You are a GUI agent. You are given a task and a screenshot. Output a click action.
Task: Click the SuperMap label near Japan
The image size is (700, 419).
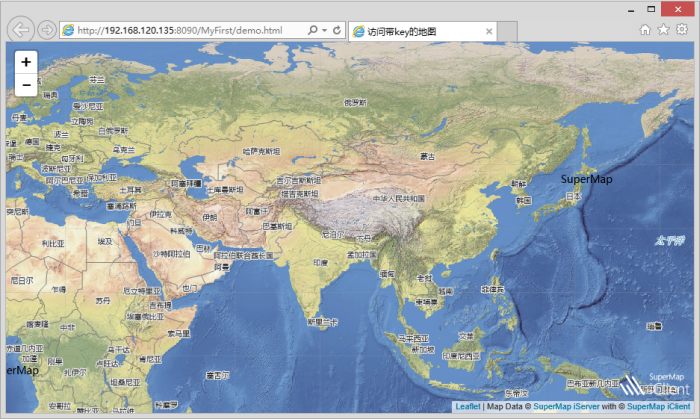coord(586,179)
